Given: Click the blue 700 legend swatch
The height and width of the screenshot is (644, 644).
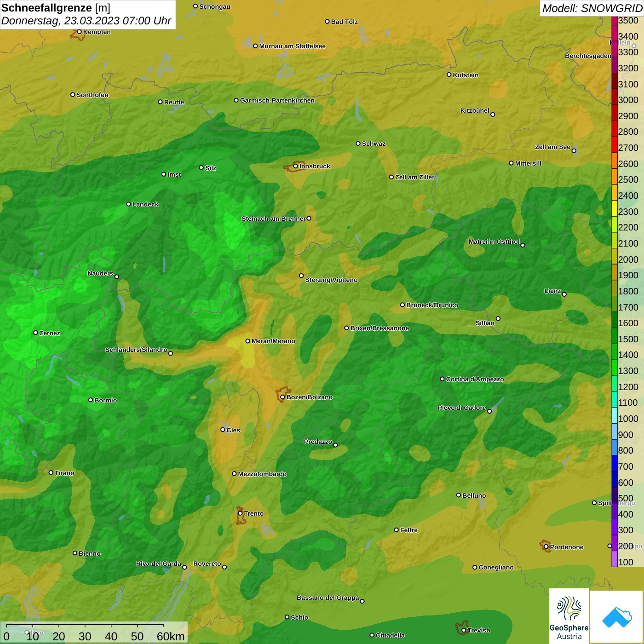Looking at the screenshot, I should pyautogui.click(x=615, y=463).
